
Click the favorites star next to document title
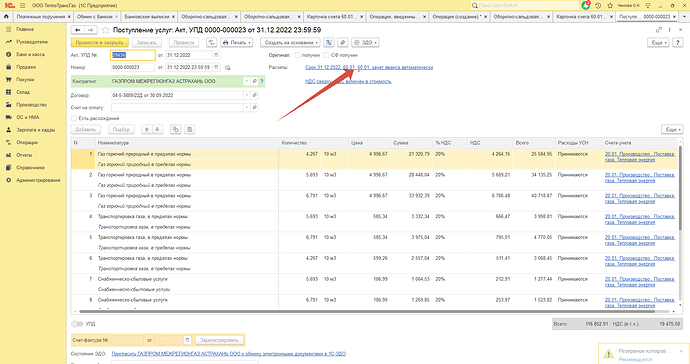105,30
